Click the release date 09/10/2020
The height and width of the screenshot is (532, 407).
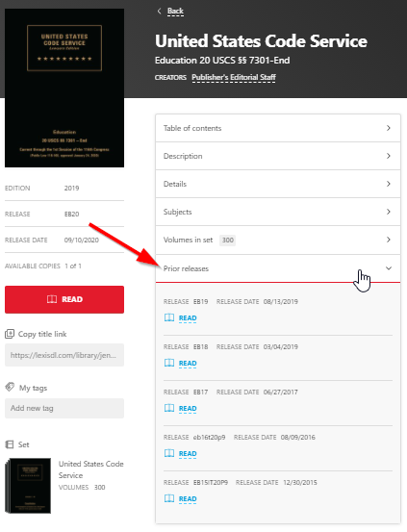(x=82, y=241)
